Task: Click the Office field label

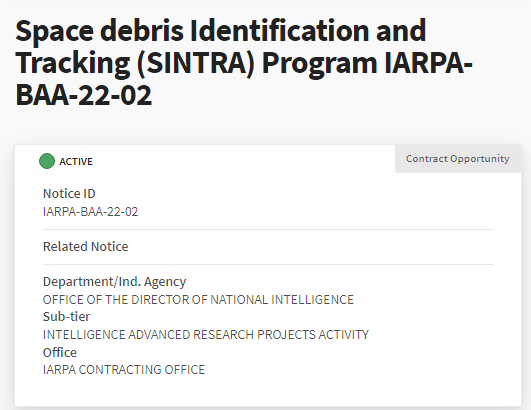Action: coord(60,352)
